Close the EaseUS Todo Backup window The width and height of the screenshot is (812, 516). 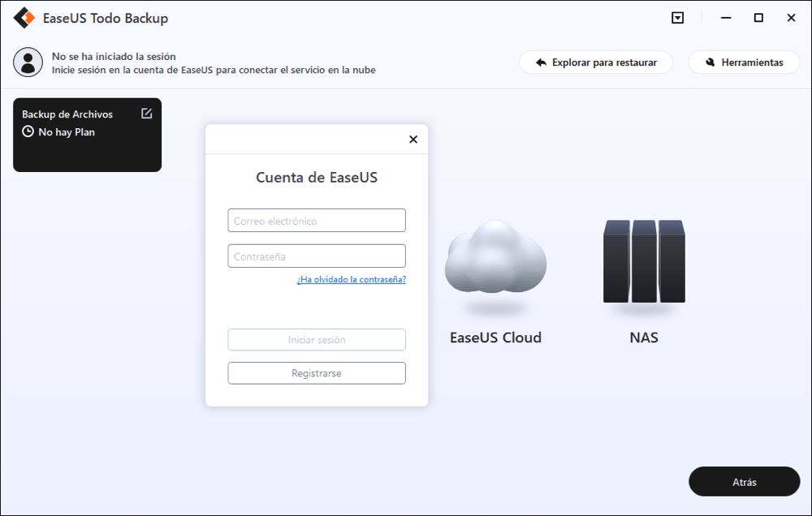pyautogui.click(x=791, y=18)
